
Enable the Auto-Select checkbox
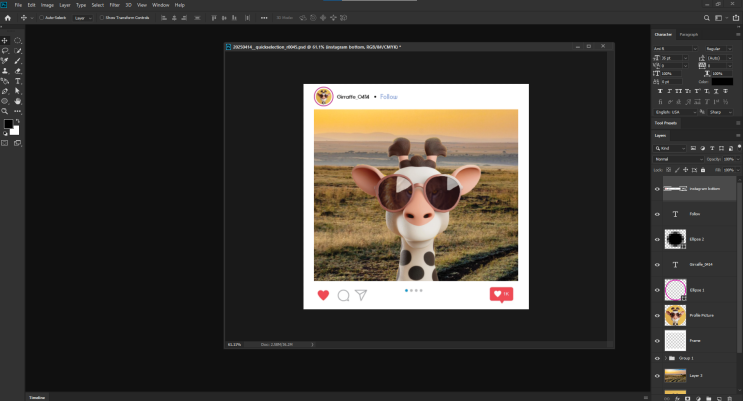pyautogui.click(x=42, y=18)
